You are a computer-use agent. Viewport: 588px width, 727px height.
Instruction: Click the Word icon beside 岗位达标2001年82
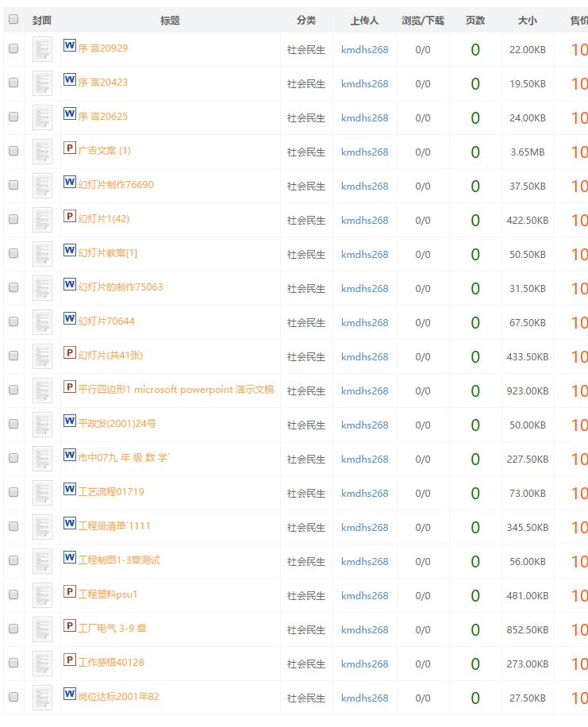pos(70,694)
